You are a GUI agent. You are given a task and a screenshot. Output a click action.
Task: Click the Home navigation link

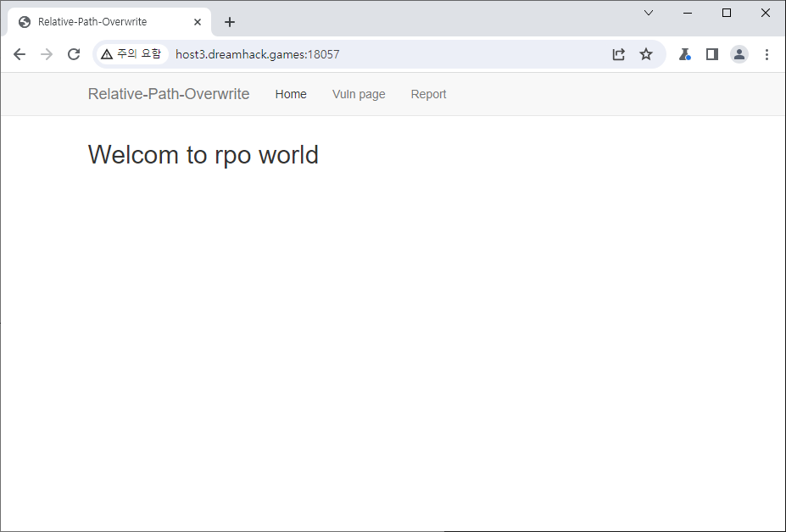click(291, 94)
